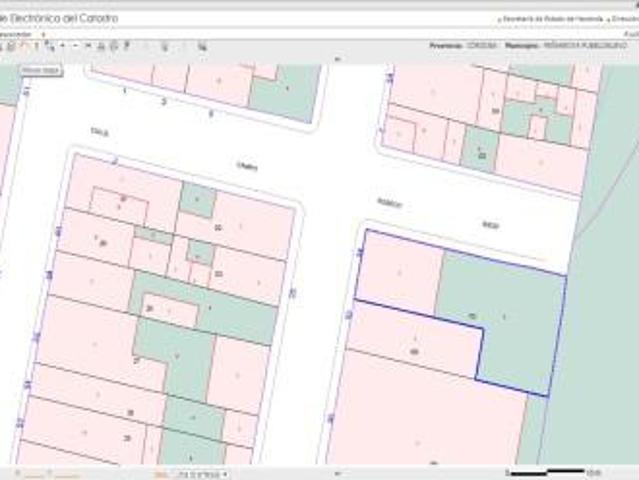Click the print map toolbar icon
Image resolution: width=639 pixels, height=480 pixels.
(113, 46)
